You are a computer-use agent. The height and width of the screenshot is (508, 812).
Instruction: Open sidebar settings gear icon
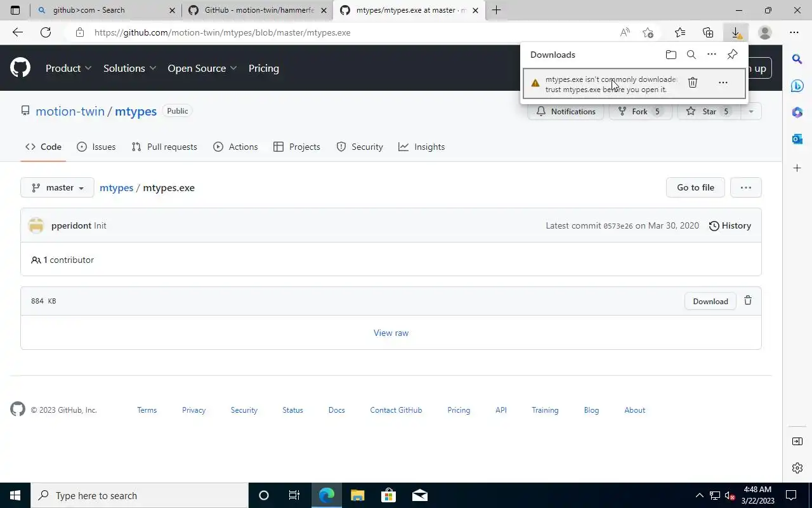pos(797,468)
